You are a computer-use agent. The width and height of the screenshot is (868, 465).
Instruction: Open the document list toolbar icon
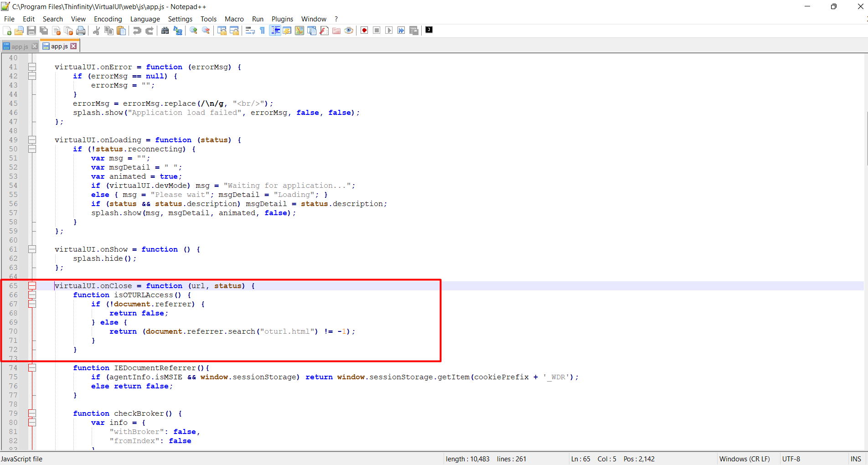[x=312, y=31]
